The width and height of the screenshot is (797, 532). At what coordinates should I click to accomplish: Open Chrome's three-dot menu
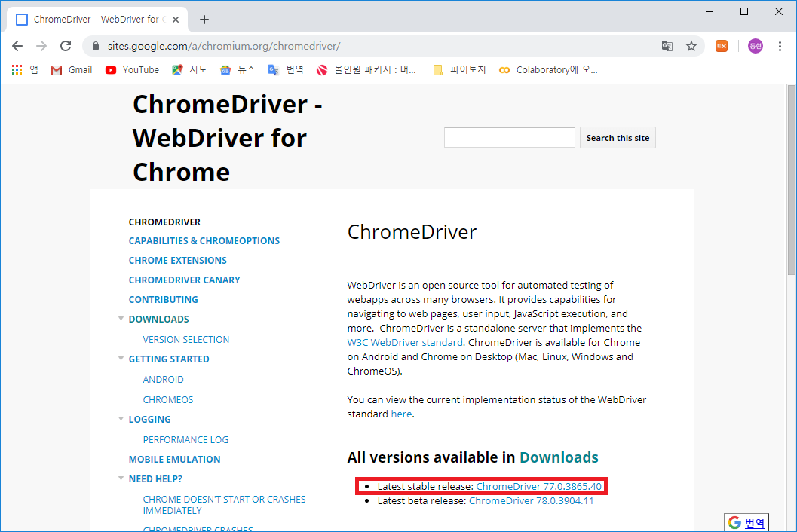tap(780, 46)
